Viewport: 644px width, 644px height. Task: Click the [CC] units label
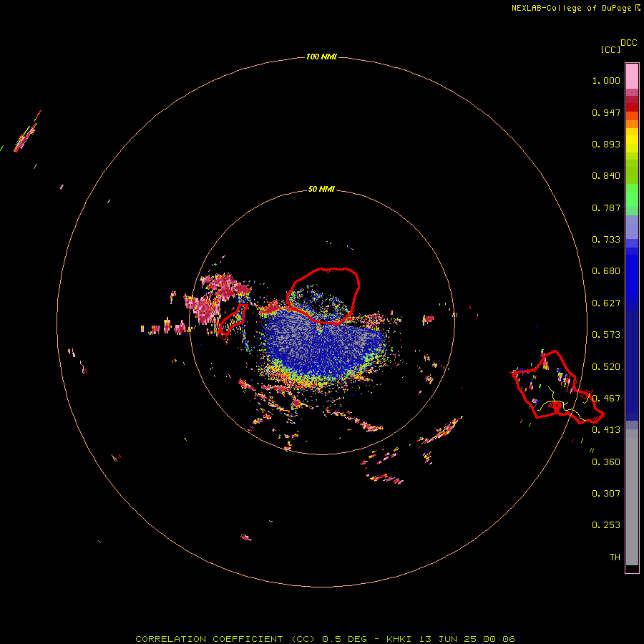click(x=610, y=49)
